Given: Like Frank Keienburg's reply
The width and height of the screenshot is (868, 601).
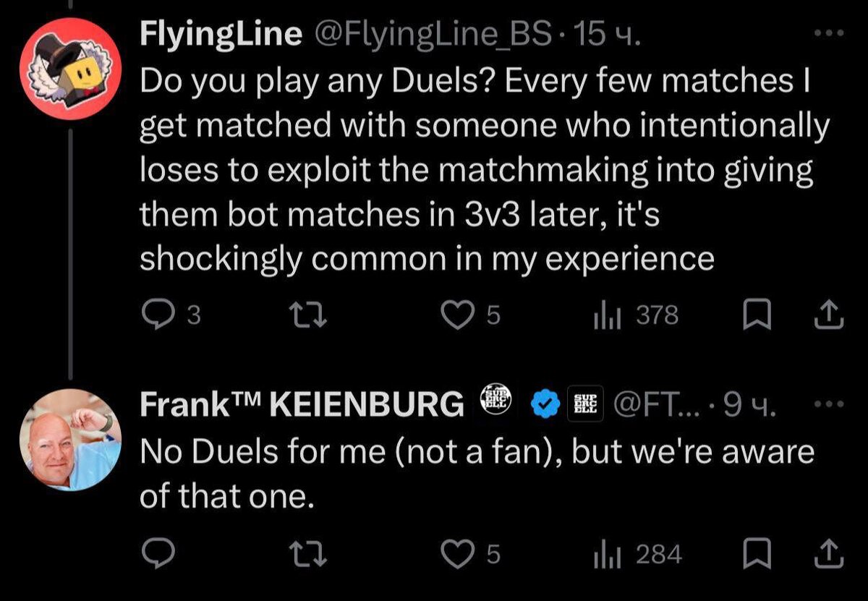Looking at the screenshot, I should pyautogui.click(x=459, y=554).
